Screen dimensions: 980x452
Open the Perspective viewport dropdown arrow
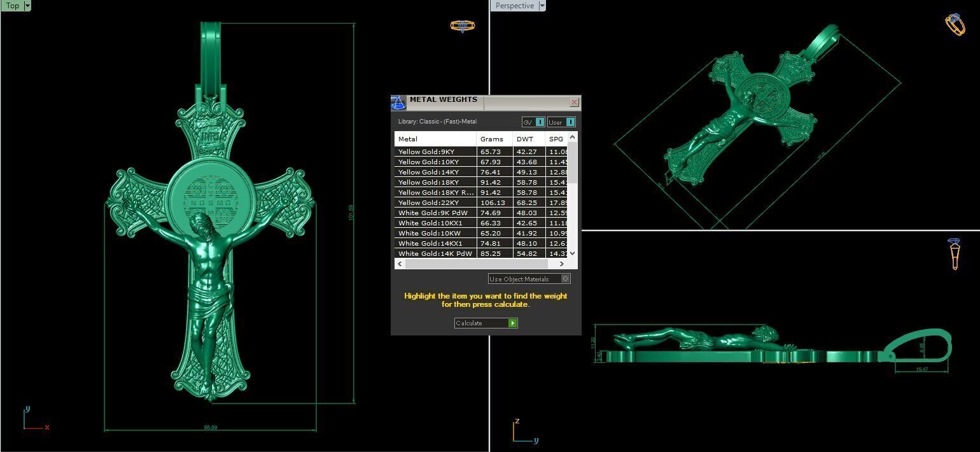point(542,6)
